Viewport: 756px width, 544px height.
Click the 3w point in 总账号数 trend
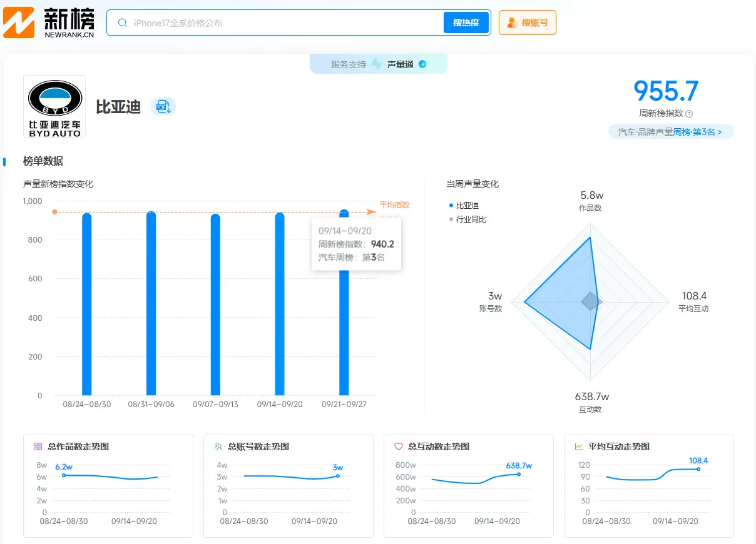pos(339,476)
